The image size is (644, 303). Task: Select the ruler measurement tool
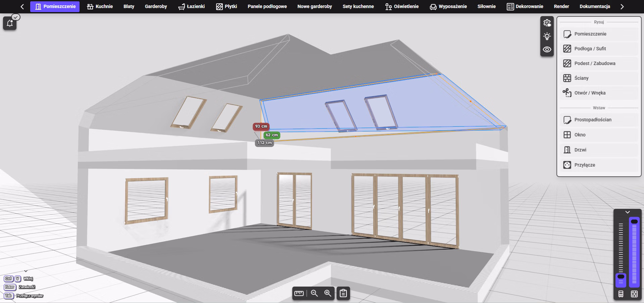(x=299, y=293)
